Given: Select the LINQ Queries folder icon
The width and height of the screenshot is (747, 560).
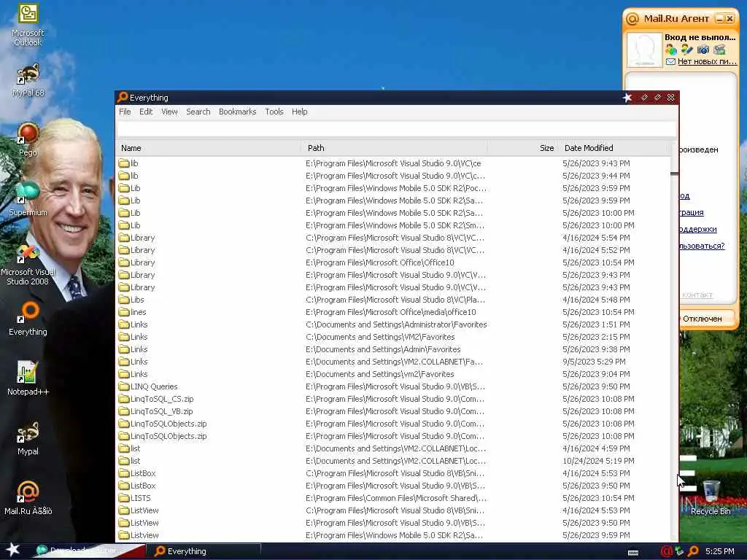Looking at the screenshot, I should pos(124,386).
